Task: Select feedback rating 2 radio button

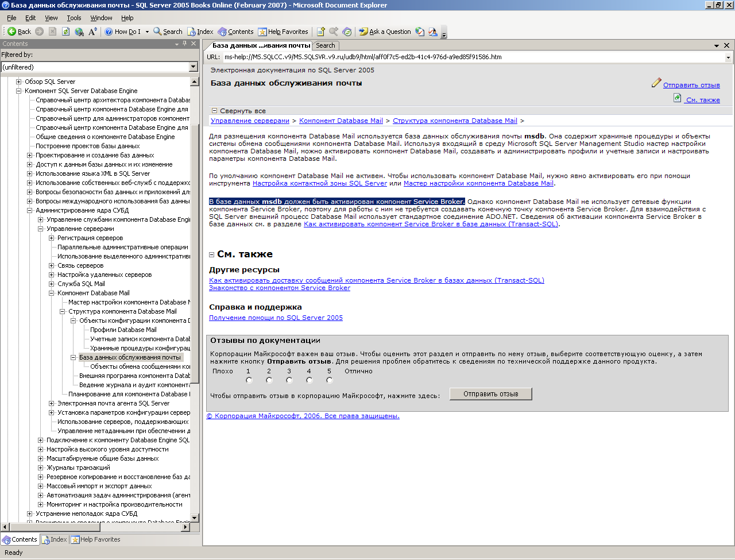Action: pos(269,380)
